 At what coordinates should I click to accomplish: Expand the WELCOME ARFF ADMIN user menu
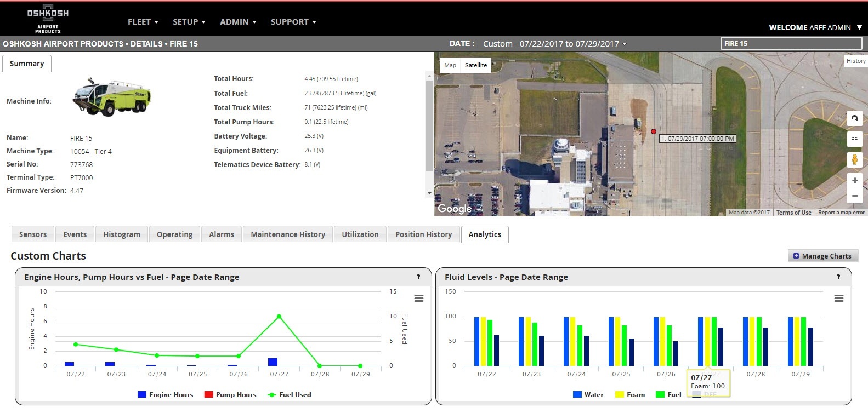pos(815,27)
